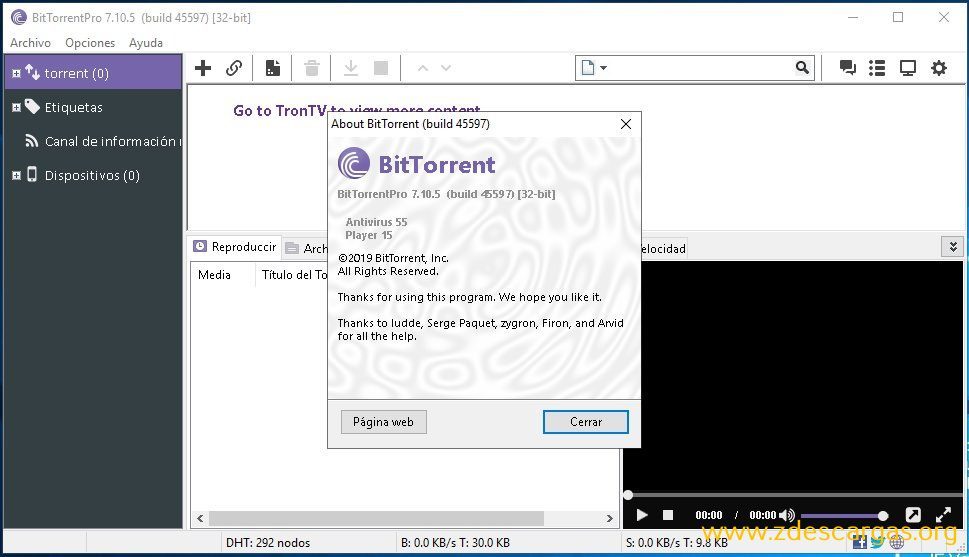Click the Página web button
Screen dimensions: 969x557
384,422
